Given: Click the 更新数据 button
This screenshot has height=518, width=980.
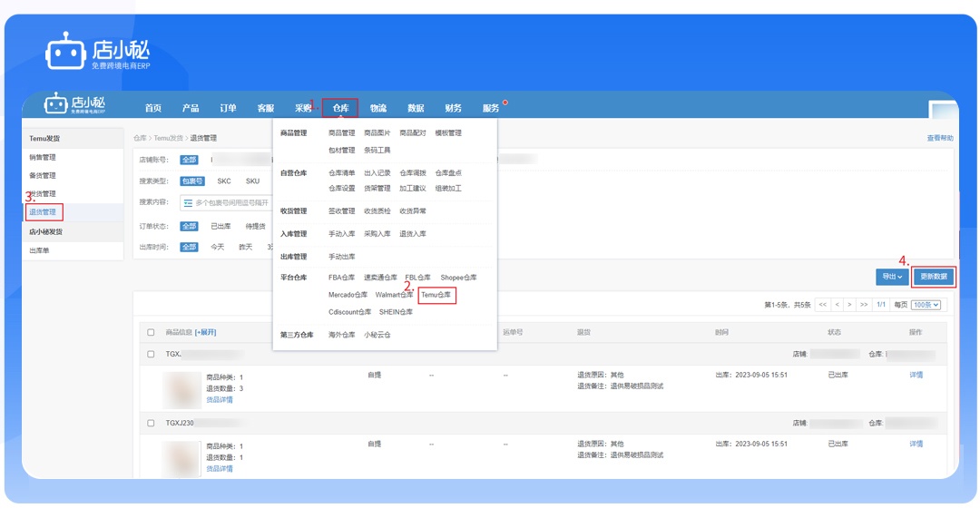Looking at the screenshot, I should (x=933, y=276).
